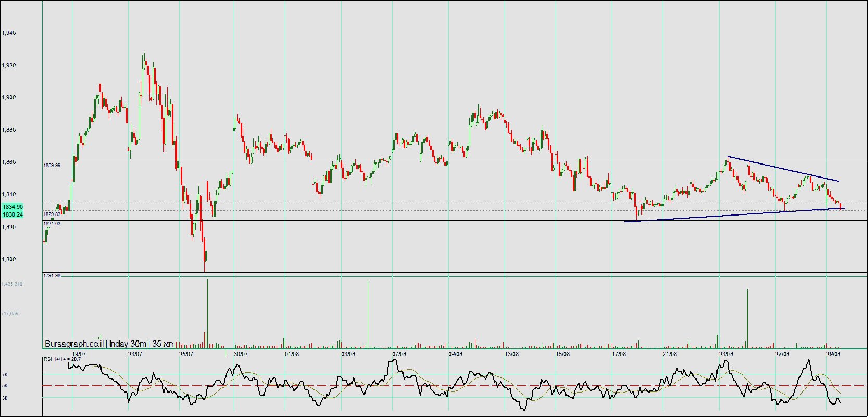This screenshot has width=868, height=417.
Task: Click the 29/08 date label
Action: (833, 354)
